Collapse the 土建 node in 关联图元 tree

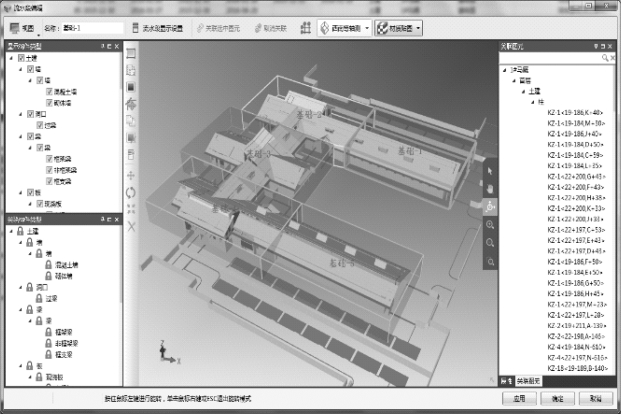click(x=523, y=91)
